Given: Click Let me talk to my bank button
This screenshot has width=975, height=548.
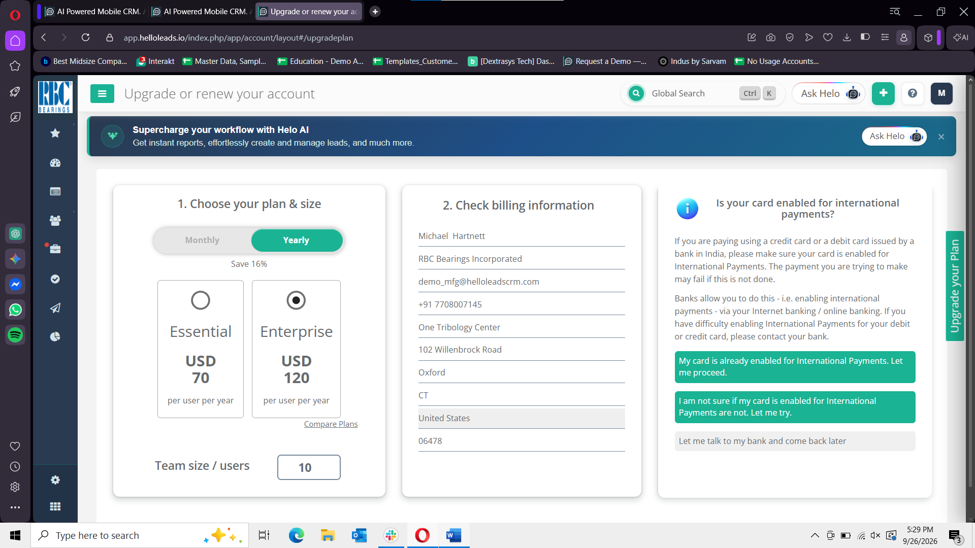Looking at the screenshot, I should click(795, 441).
